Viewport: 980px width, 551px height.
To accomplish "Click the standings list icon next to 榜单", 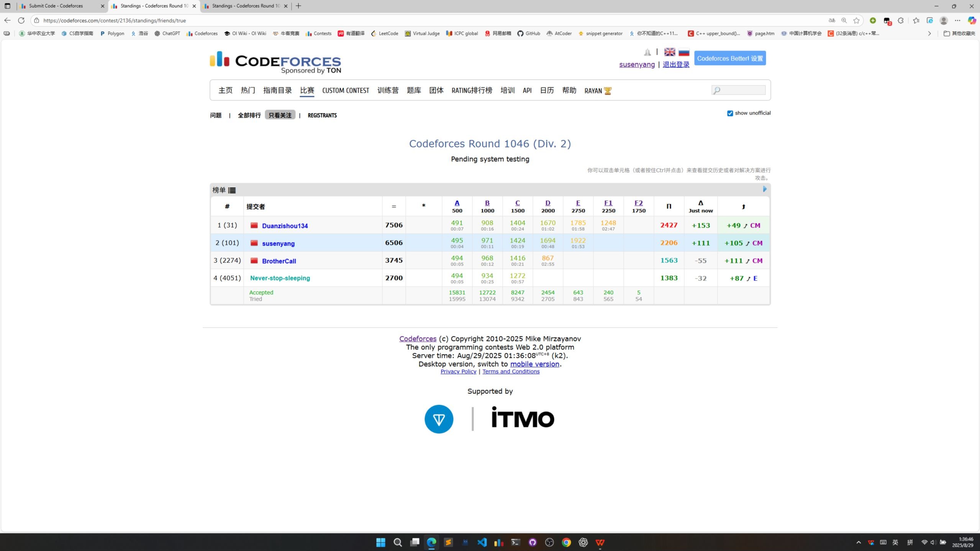I will click(232, 190).
